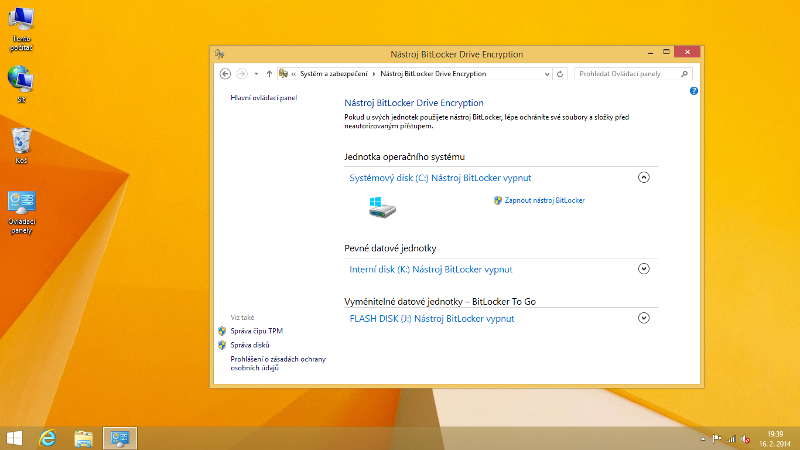The height and width of the screenshot is (450, 800).
Task: Click the blue help question mark icon
Action: [694, 91]
